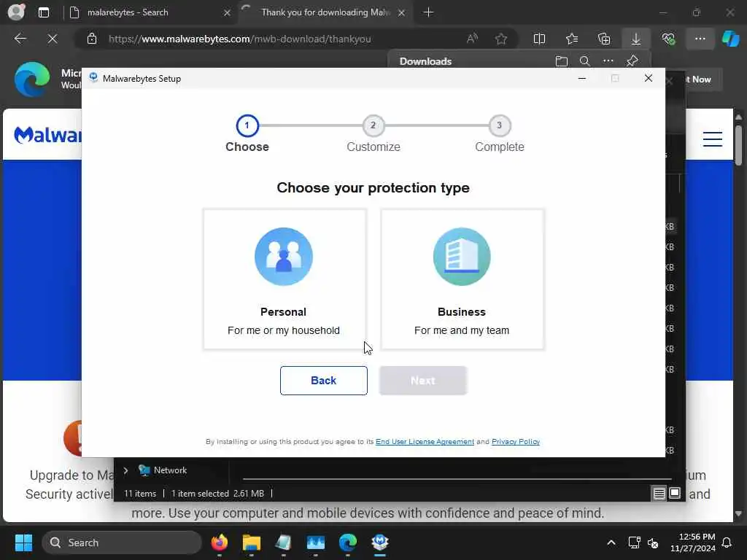The width and height of the screenshot is (747, 560).
Task: Open Edge profile avatar
Action: 16,12
